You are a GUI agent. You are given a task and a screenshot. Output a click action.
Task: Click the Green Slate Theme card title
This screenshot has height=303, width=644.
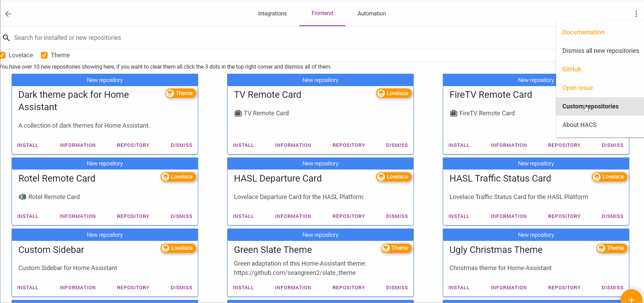(x=273, y=250)
